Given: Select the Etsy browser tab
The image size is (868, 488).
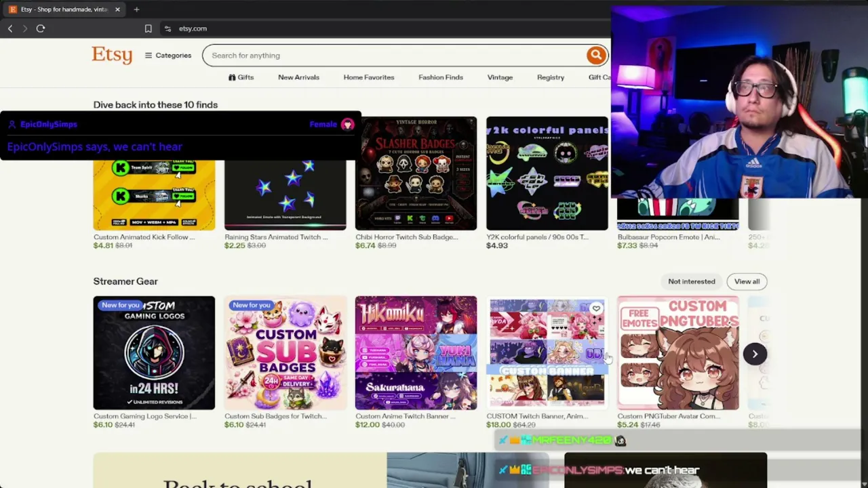Looking at the screenshot, I should pyautogui.click(x=64, y=9).
